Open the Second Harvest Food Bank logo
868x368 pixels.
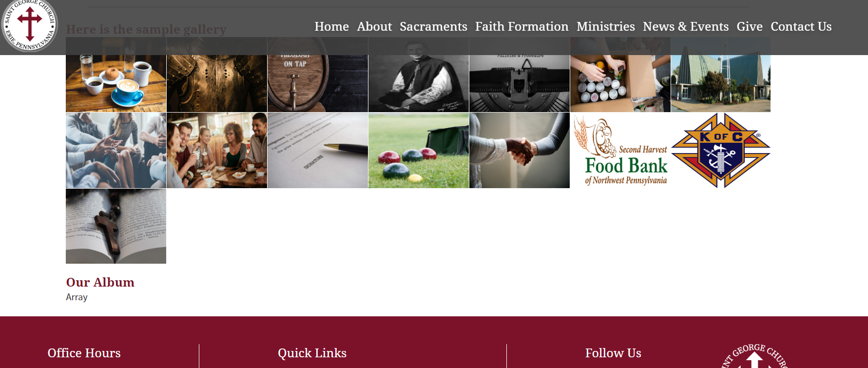tap(620, 150)
